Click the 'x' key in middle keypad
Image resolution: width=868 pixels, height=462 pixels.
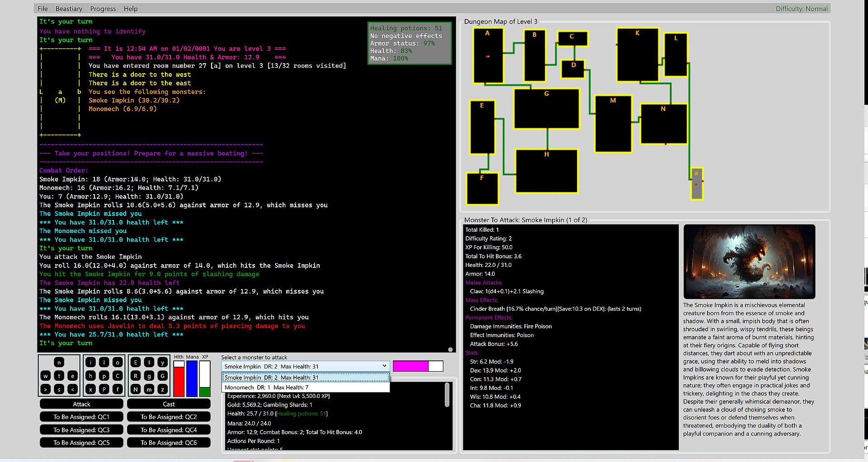point(91,389)
